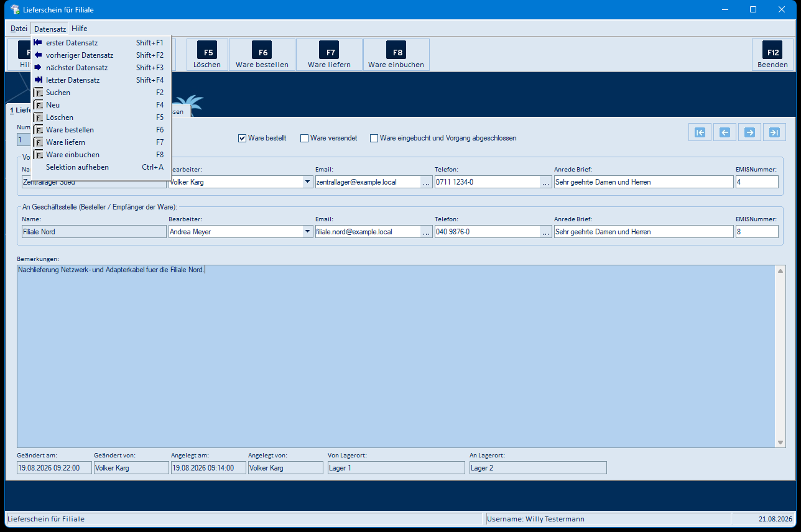Click the Bemerkungen scrollbar down arrow

(781, 442)
